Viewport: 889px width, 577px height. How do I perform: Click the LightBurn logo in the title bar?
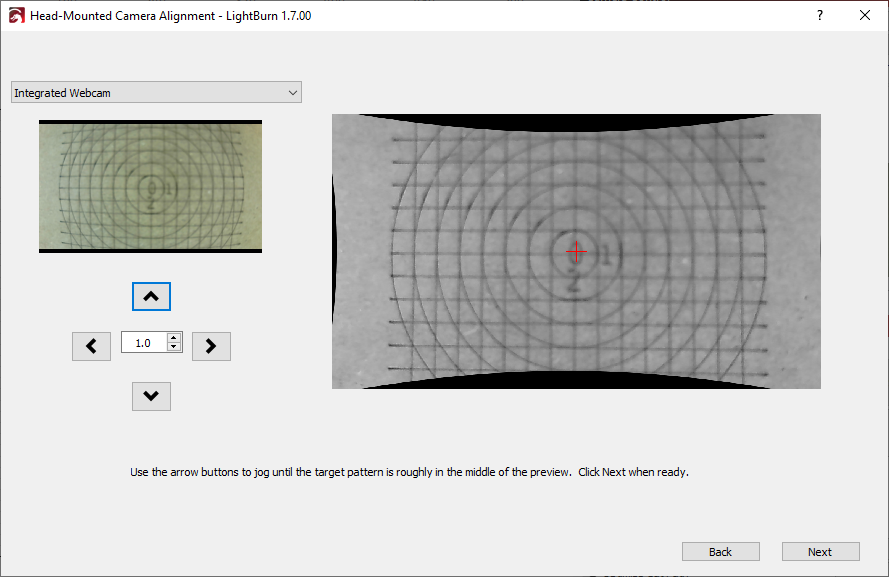pos(15,16)
